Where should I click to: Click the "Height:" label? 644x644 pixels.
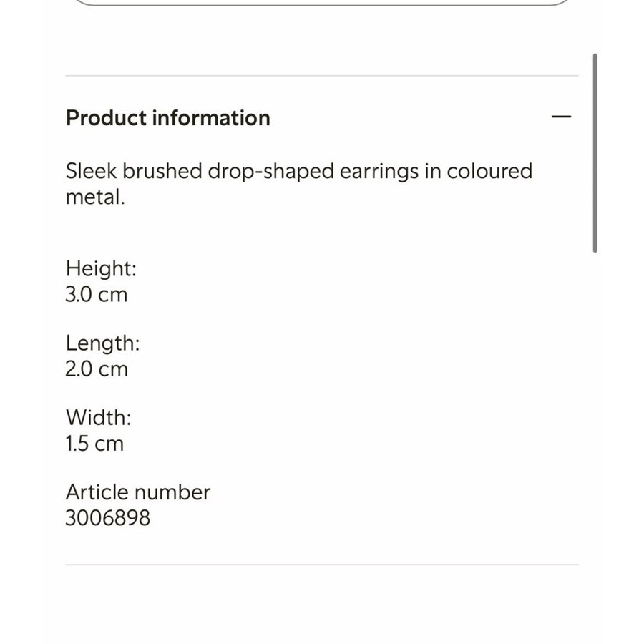tap(101, 269)
